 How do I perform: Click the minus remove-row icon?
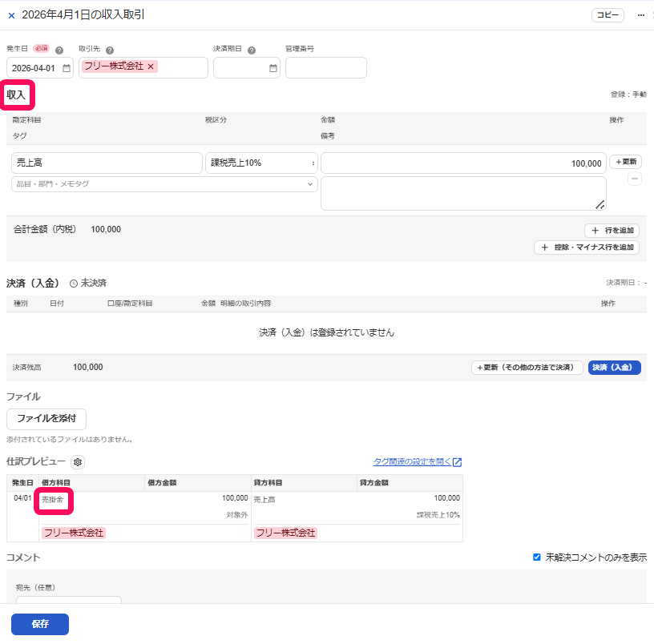(x=635, y=179)
